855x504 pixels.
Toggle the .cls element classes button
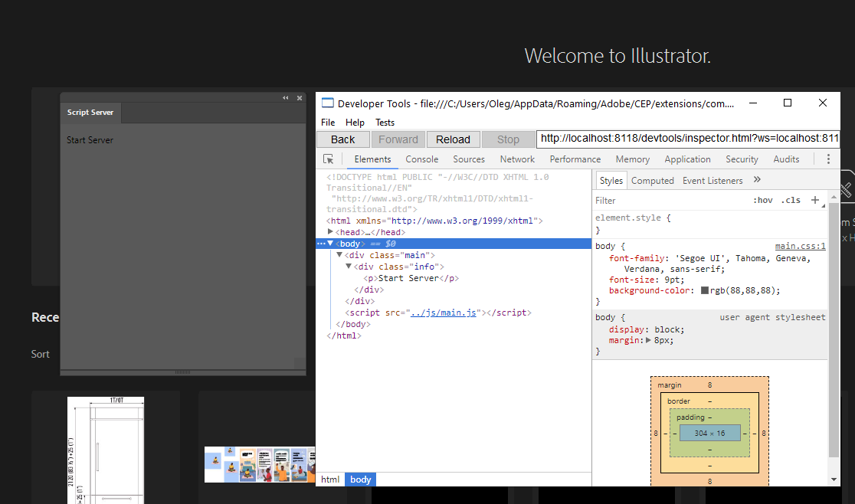tap(791, 200)
